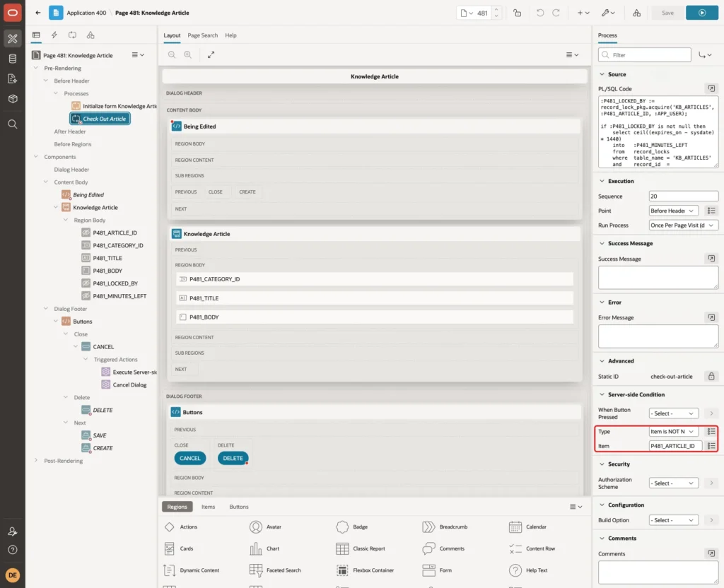Open Gallery cube icon in sidebar
The width and height of the screenshot is (724, 588).
click(13, 99)
